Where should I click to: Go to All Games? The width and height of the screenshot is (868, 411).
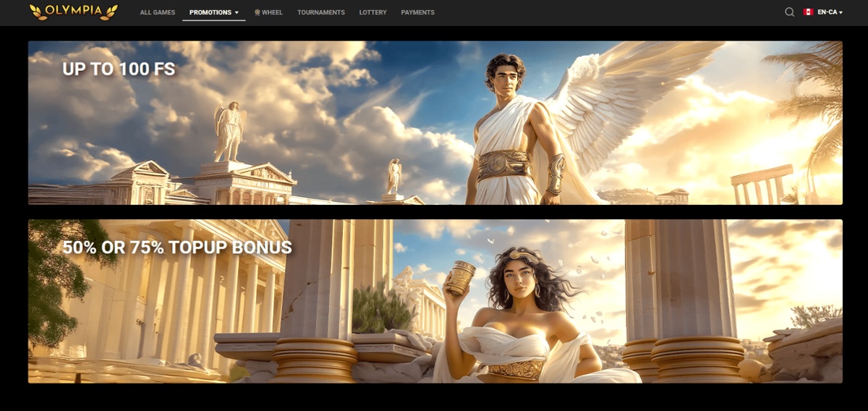coord(158,12)
